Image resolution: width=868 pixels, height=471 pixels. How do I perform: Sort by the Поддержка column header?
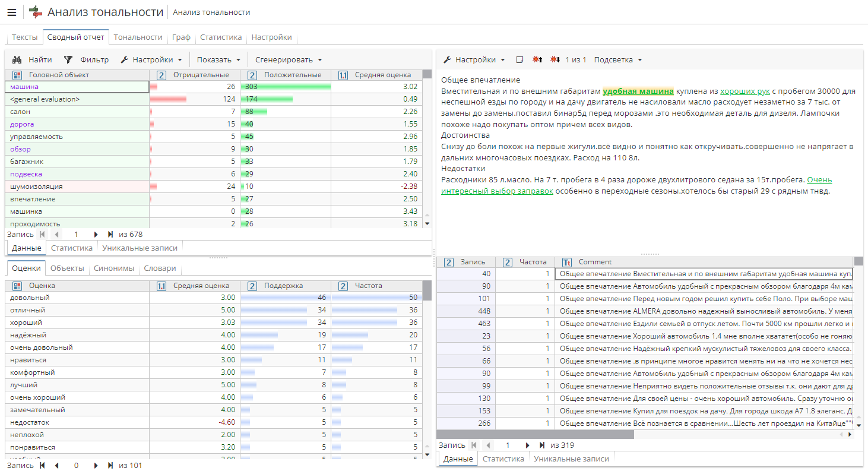[286, 286]
